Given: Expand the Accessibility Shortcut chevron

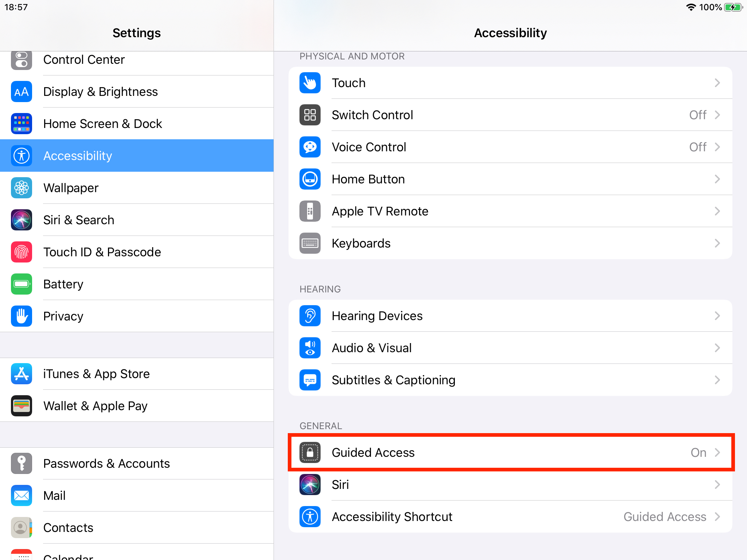Looking at the screenshot, I should [x=717, y=517].
